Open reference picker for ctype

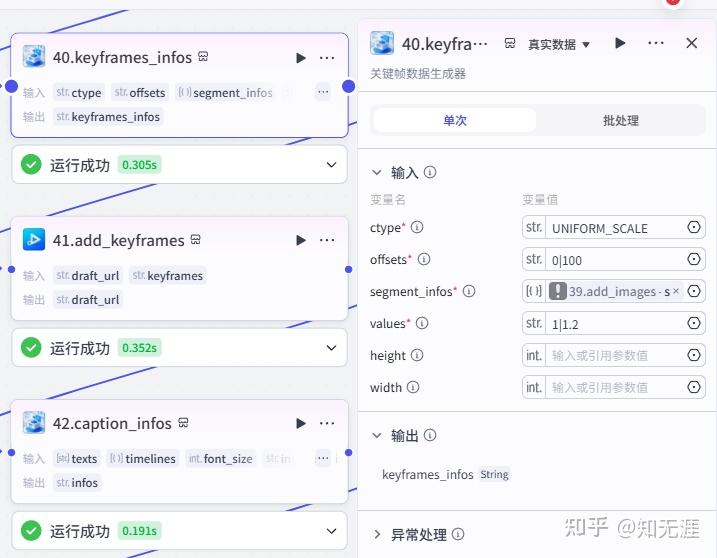coord(694,227)
